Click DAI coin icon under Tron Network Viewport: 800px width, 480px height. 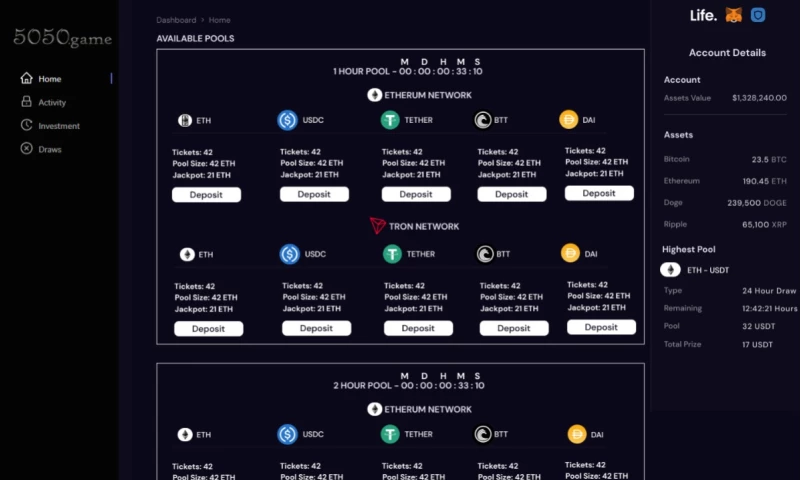coord(571,253)
